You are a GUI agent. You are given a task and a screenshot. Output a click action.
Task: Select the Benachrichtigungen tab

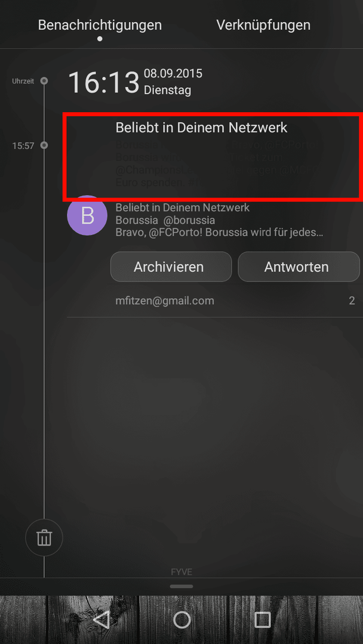[100, 25]
